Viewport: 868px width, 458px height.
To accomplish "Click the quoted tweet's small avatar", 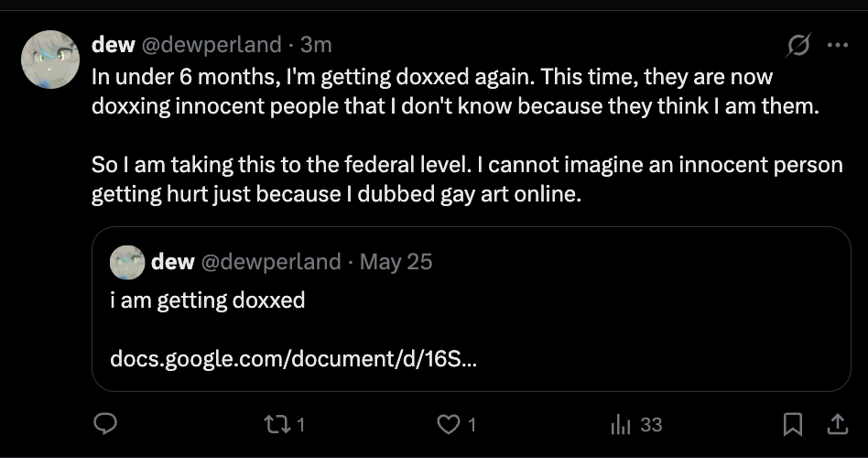I will 126,262.
